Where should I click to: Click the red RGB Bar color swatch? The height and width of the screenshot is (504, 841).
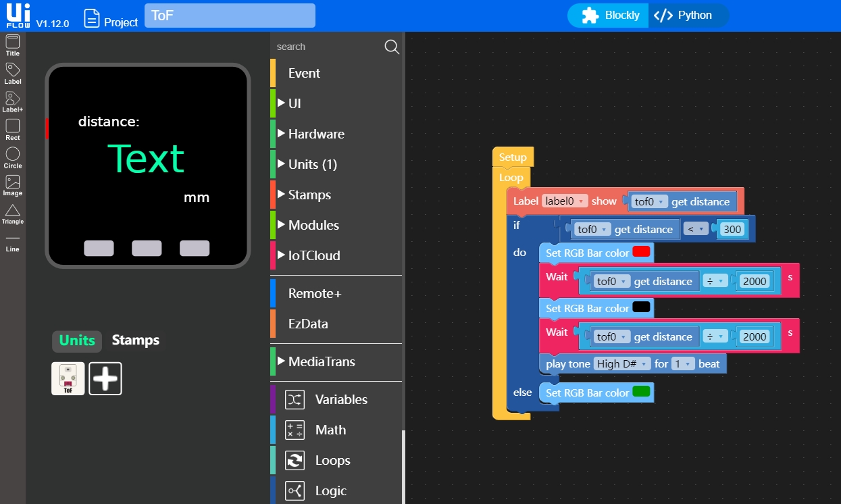[x=641, y=253]
